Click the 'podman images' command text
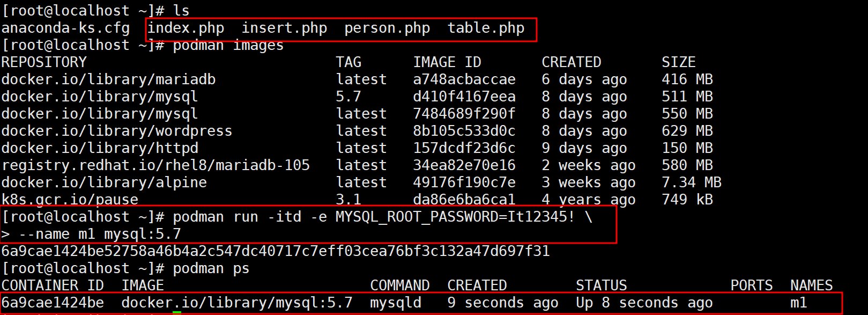This screenshot has height=315, width=868. [228, 46]
